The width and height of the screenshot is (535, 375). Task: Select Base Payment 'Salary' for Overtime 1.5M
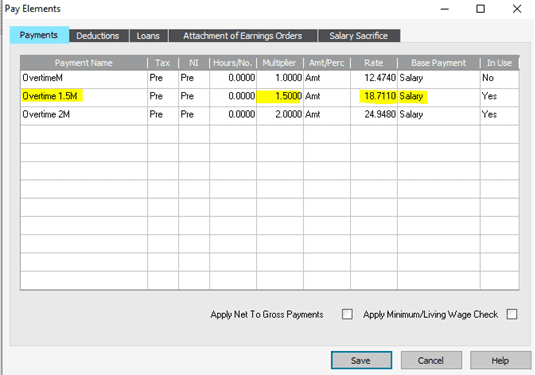pyautogui.click(x=439, y=97)
